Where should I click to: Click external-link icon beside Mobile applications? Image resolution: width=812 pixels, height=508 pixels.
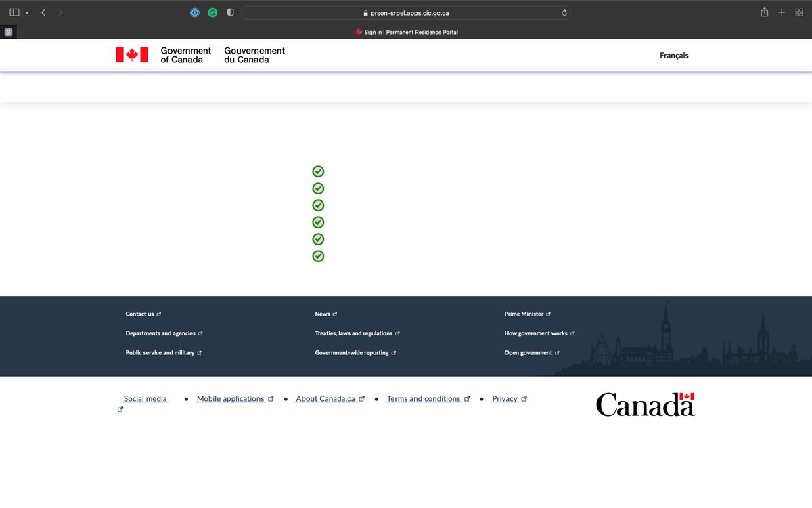tap(271, 399)
